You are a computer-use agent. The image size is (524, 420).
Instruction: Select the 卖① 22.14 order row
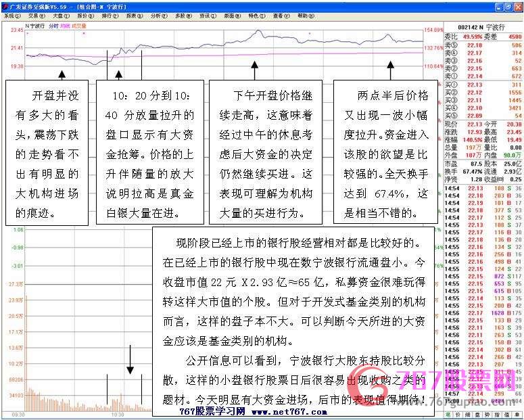click(483, 76)
